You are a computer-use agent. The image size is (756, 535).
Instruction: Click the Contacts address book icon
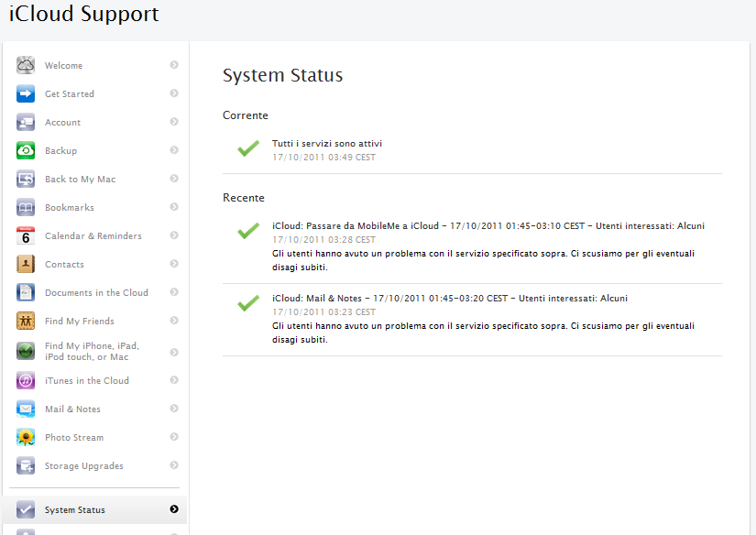[26, 264]
